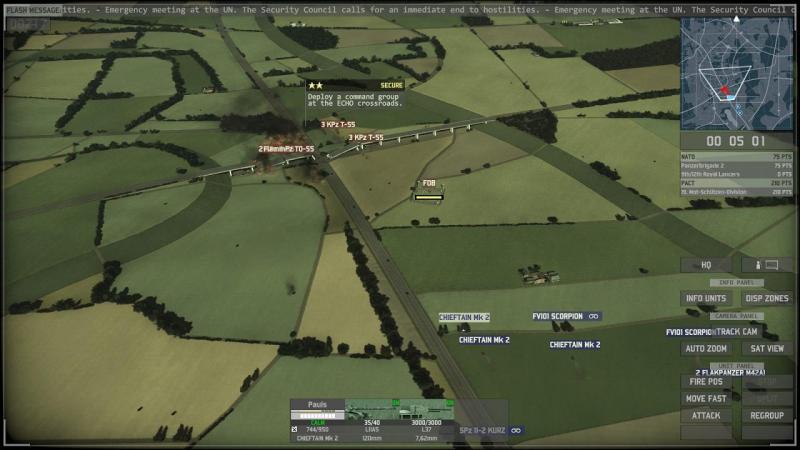Switch to SAT VIEW
The image size is (800, 450).
point(767,348)
